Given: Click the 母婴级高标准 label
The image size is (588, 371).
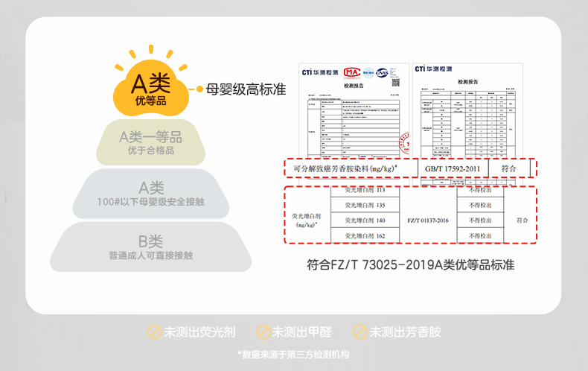Looking at the screenshot, I should pyautogui.click(x=246, y=89).
